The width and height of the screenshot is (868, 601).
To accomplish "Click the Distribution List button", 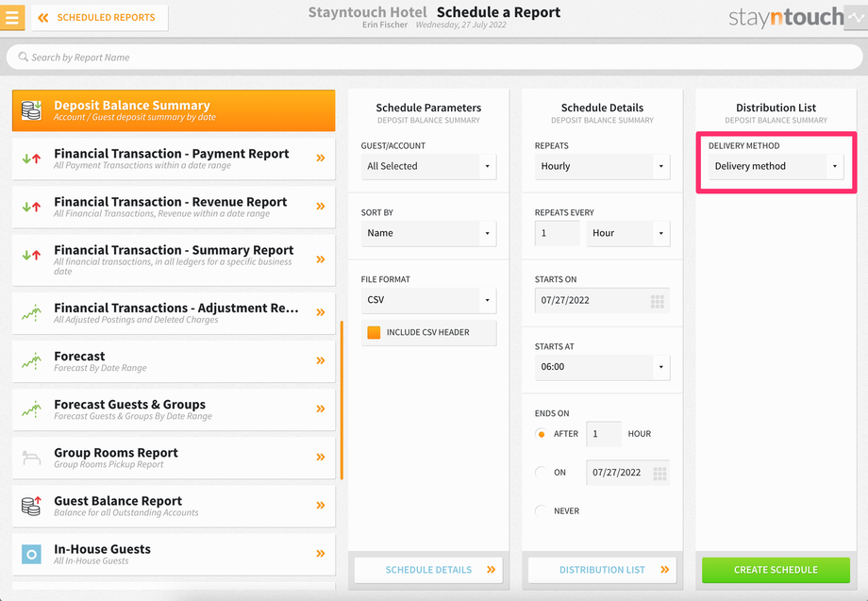I will pos(602,570).
